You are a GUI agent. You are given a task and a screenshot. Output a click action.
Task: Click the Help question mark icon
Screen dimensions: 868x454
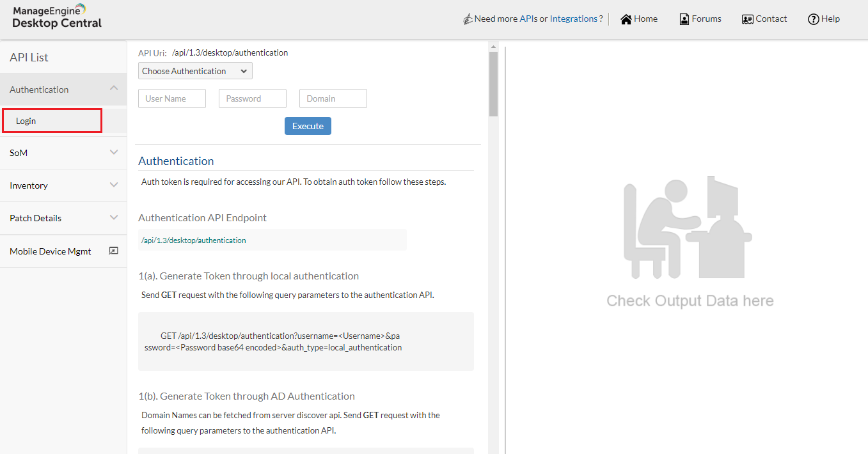pos(813,19)
